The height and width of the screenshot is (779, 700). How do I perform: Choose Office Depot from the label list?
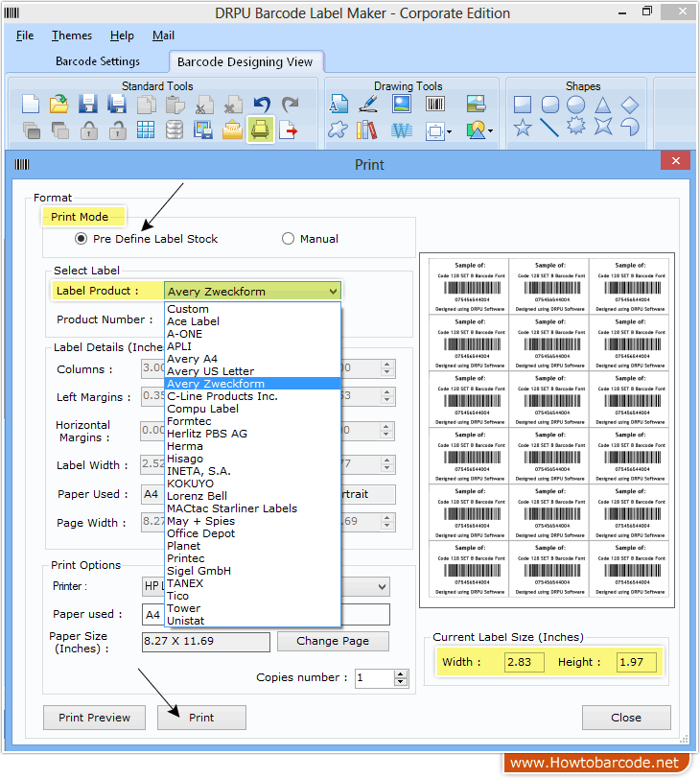[x=252, y=533]
